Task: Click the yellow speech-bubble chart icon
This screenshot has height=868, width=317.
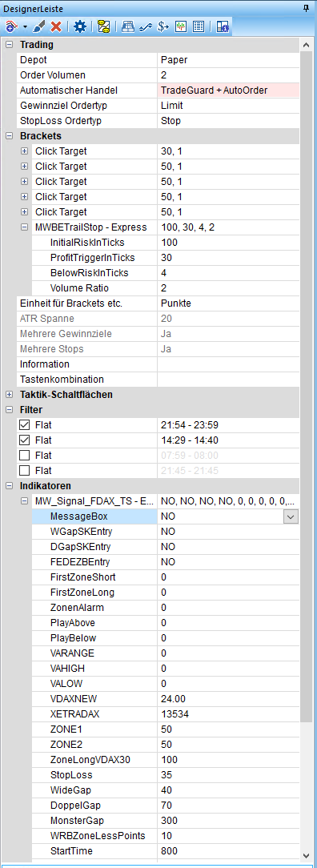Action: pyautogui.click(x=103, y=26)
